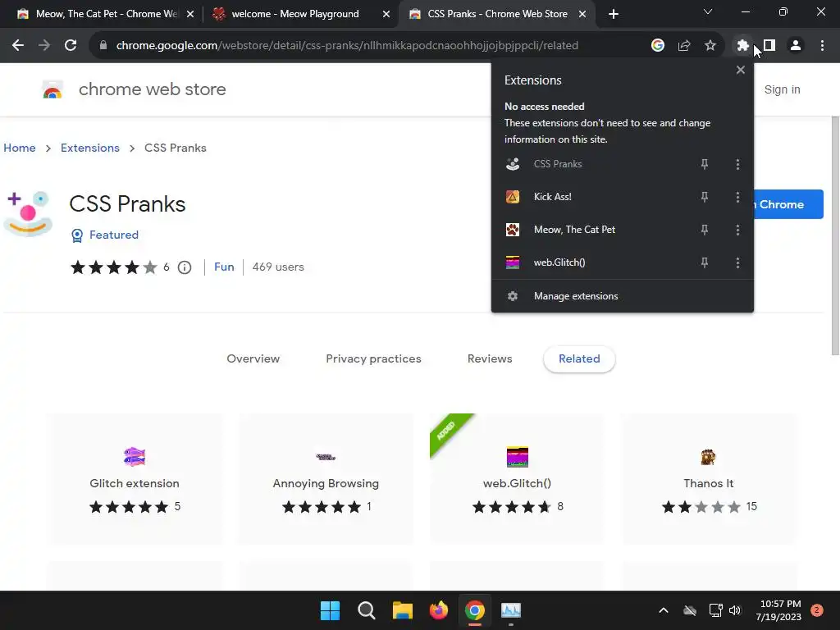This screenshot has height=630, width=840.
Task: Click the Add to Chrome button
Action: click(788, 204)
